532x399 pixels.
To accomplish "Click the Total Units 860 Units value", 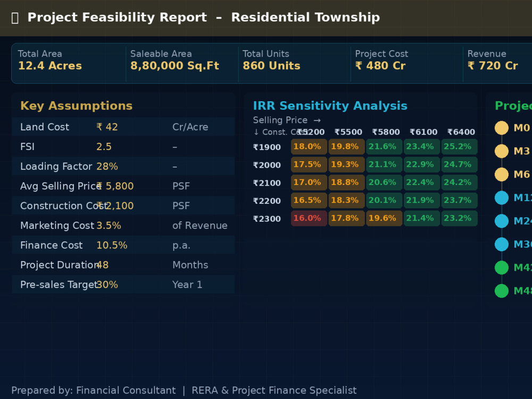I will 271,65.
